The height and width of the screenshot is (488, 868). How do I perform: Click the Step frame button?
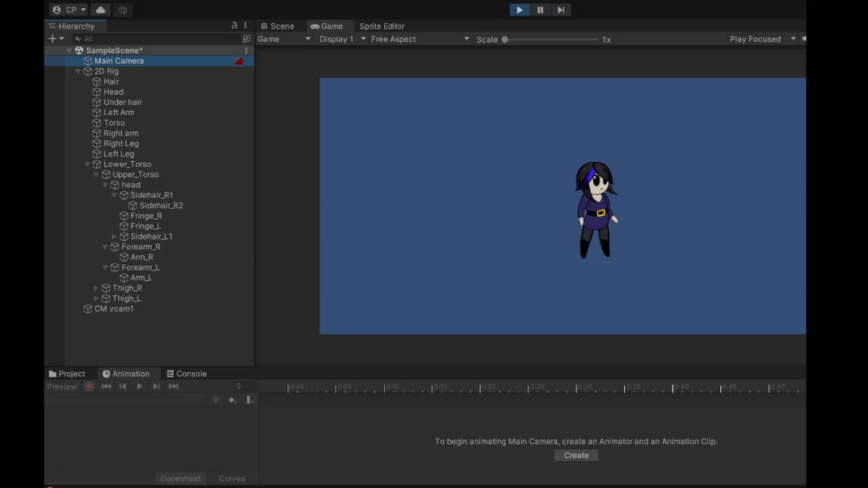(x=561, y=10)
